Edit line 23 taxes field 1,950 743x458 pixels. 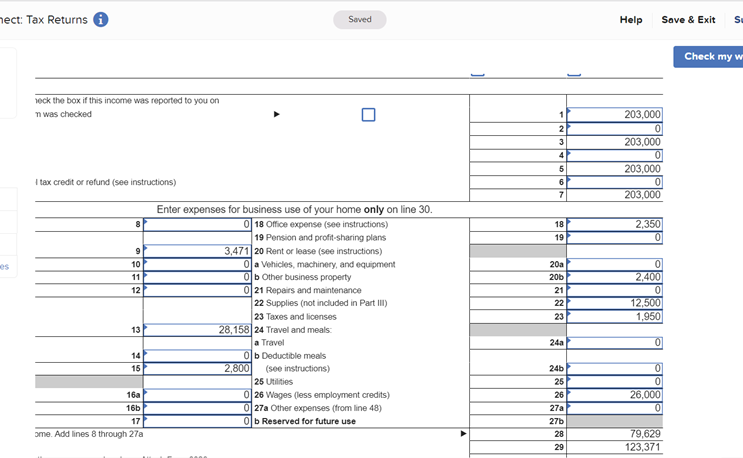click(x=615, y=317)
